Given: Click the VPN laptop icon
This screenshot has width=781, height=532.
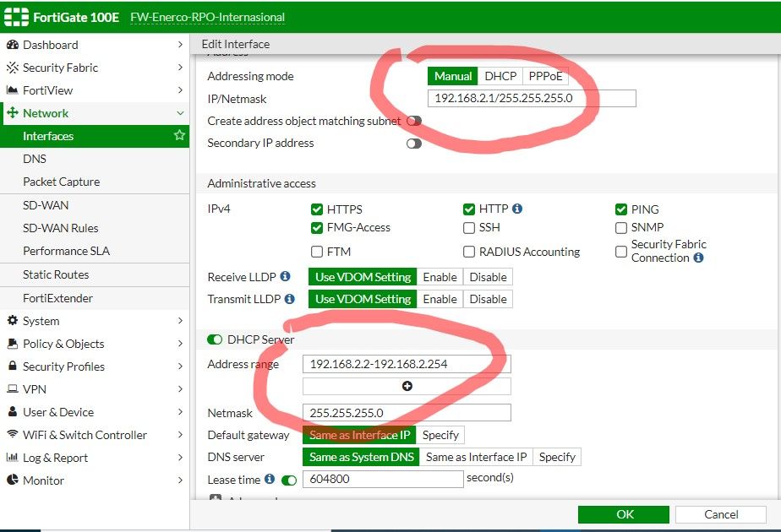Looking at the screenshot, I should pos(13,388).
